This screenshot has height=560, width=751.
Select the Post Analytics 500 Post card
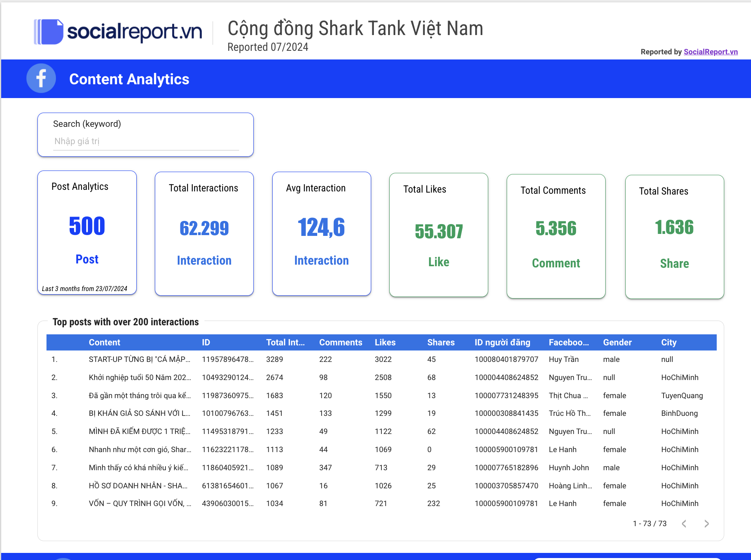[x=87, y=232]
